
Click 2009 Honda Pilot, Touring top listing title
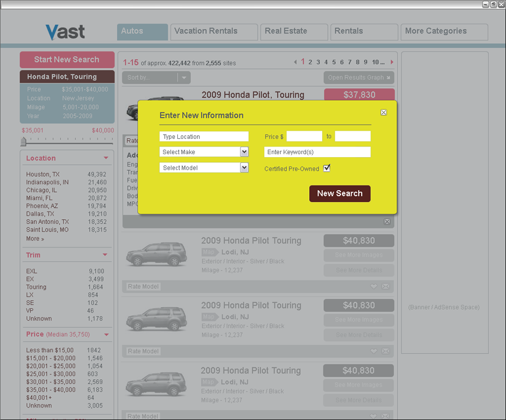(253, 95)
